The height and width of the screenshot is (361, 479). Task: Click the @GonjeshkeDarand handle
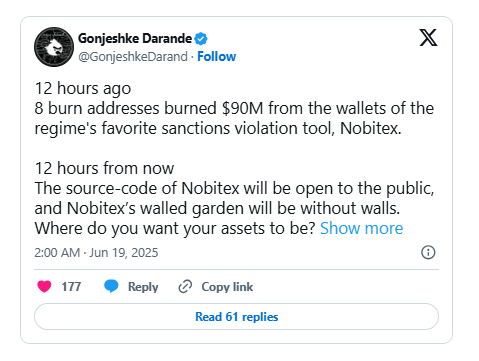pos(133,57)
